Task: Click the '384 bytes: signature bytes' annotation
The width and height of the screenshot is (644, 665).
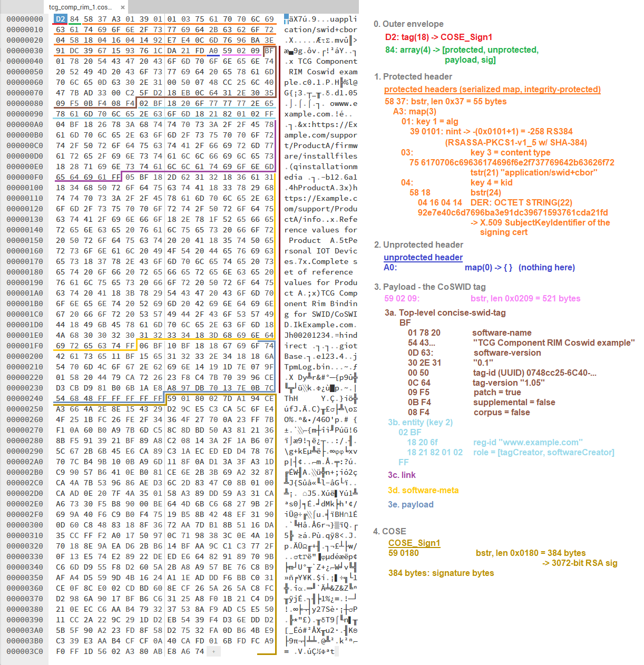Action: point(441,573)
